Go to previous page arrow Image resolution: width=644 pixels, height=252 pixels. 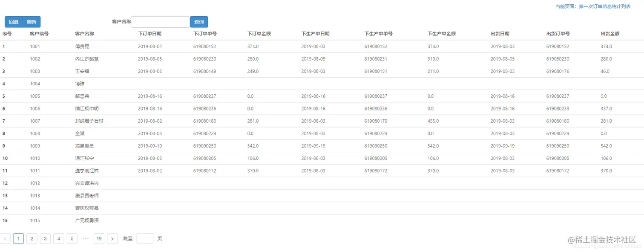click(x=5, y=239)
